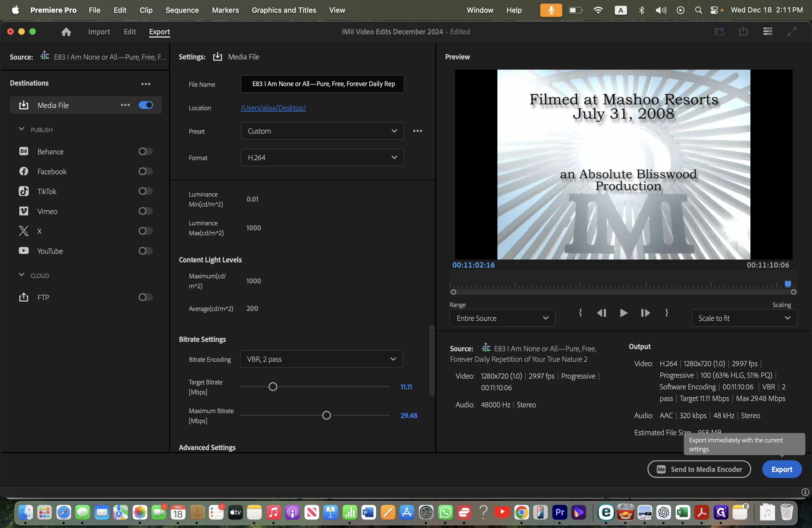Play the export preview

pyautogui.click(x=623, y=313)
